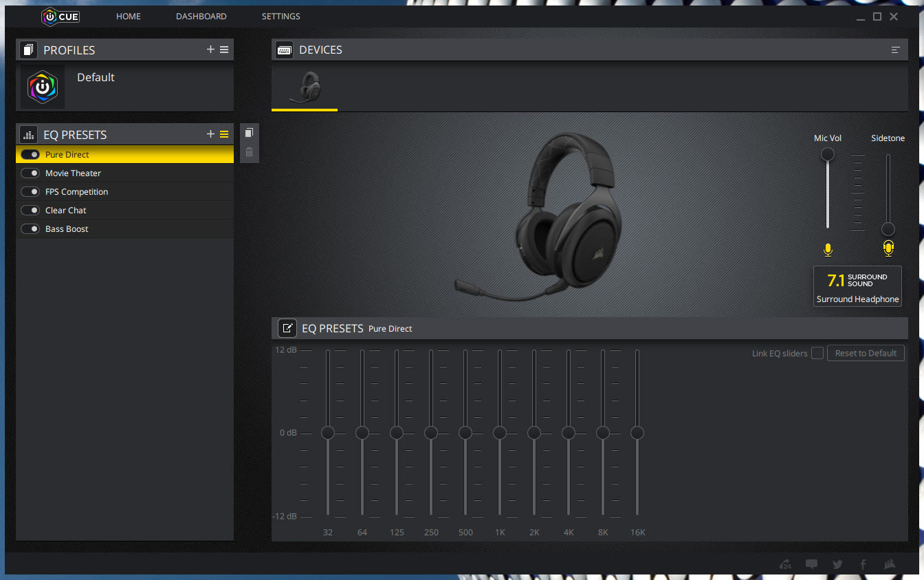924x580 pixels.
Task: Open the DASHBOARD menu
Action: (201, 17)
